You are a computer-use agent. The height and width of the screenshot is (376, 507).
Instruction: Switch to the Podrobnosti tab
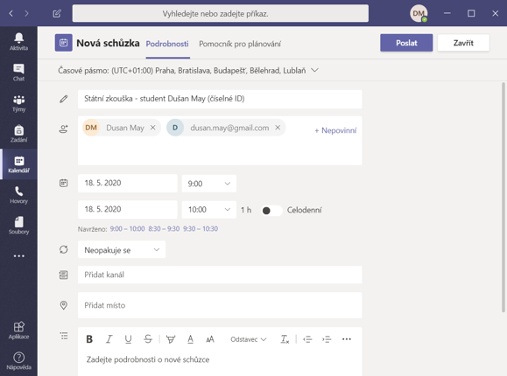click(167, 44)
